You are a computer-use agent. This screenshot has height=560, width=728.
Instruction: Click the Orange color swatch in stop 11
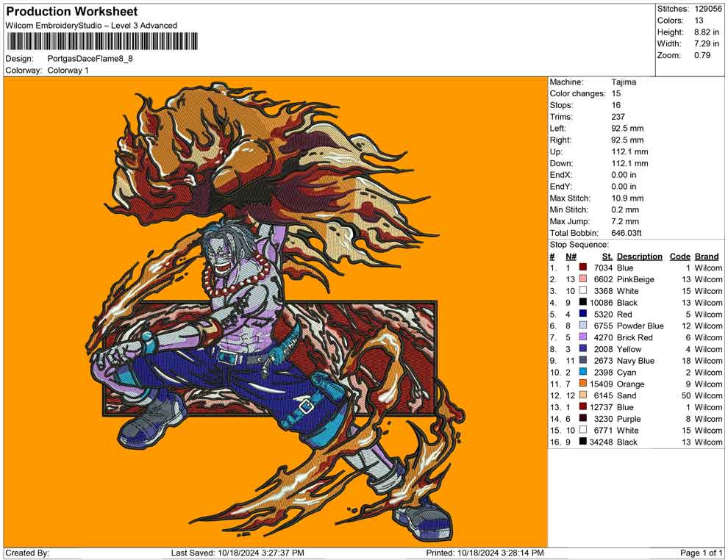coord(582,383)
